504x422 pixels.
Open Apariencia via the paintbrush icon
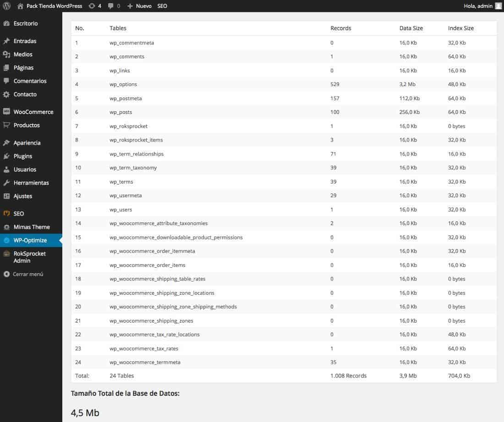tap(8, 142)
